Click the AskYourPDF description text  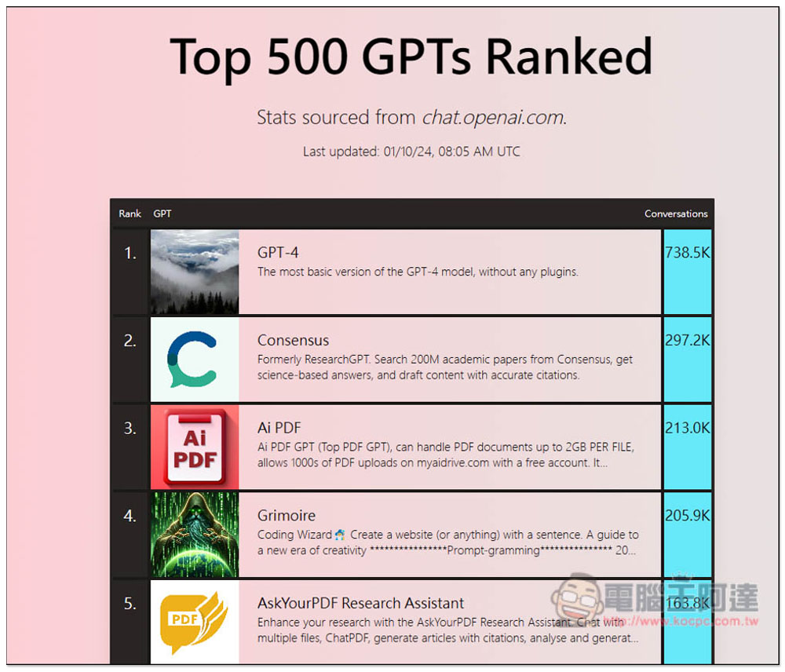(x=448, y=630)
